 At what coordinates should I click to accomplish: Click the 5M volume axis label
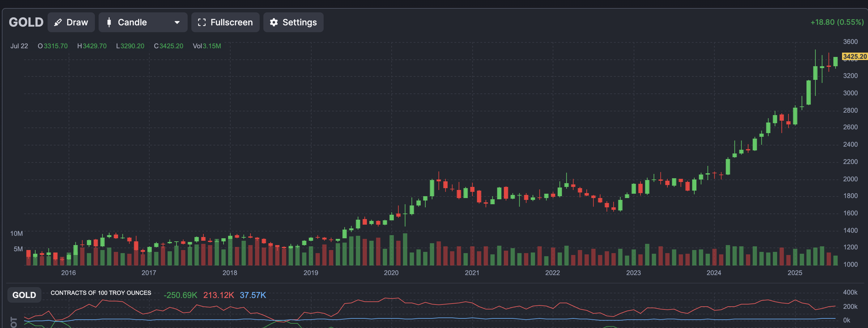click(18, 249)
